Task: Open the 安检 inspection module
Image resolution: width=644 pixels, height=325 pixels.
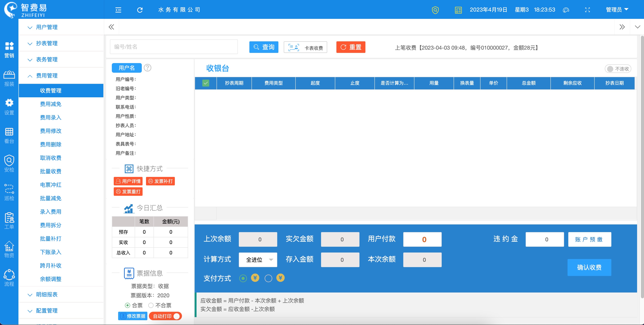Action: (x=9, y=164)
